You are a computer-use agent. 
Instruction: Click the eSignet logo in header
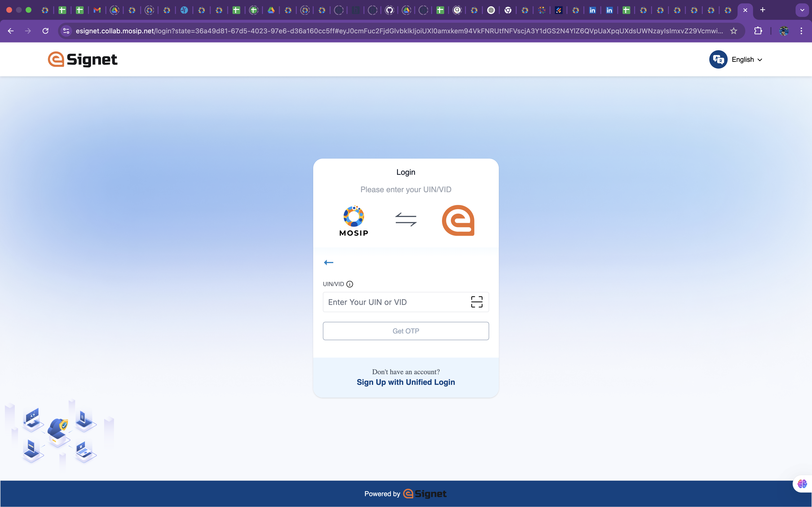coord(83,59)
